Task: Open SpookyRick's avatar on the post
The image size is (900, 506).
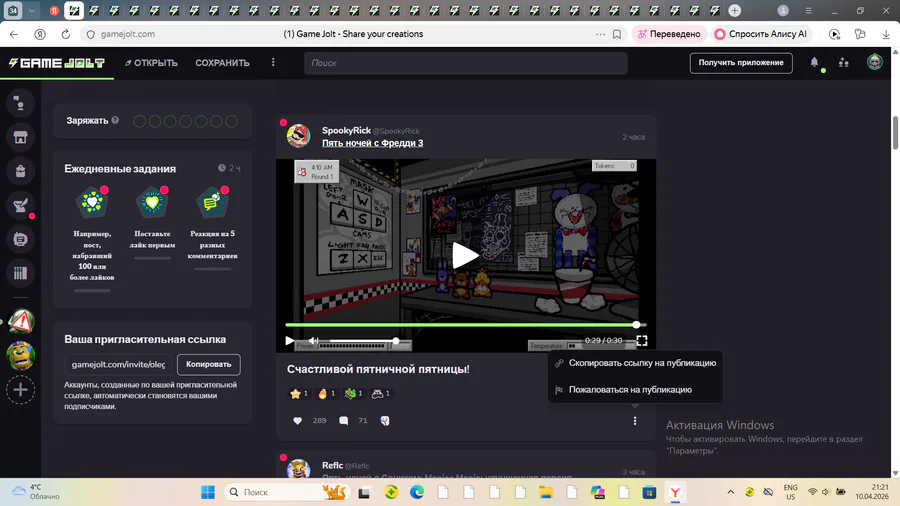Action: pos(298,136)
